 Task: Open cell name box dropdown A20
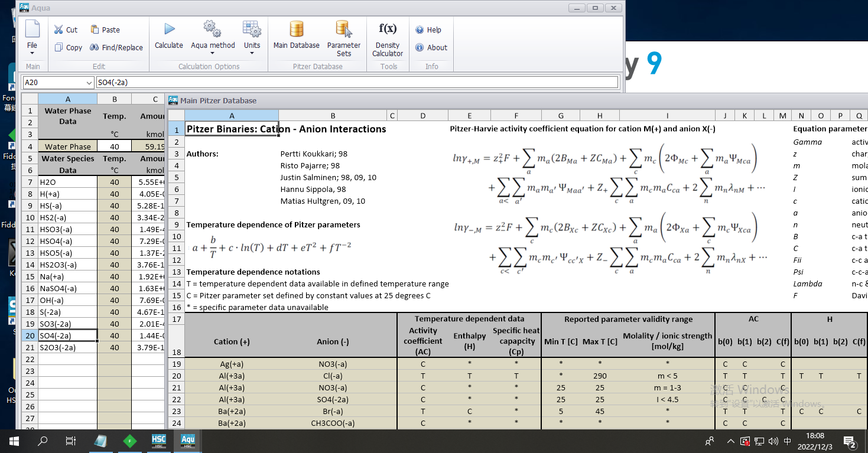[x=89, y=83]
